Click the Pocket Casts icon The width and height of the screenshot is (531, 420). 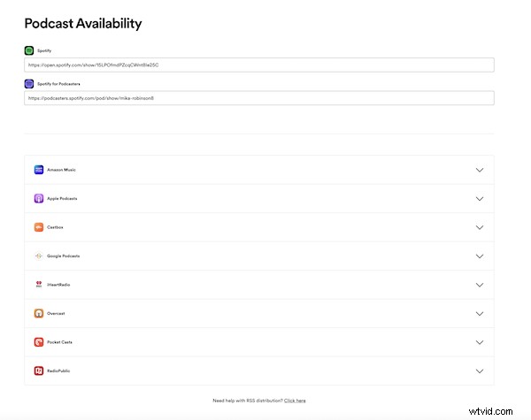[x=39, y=342]
